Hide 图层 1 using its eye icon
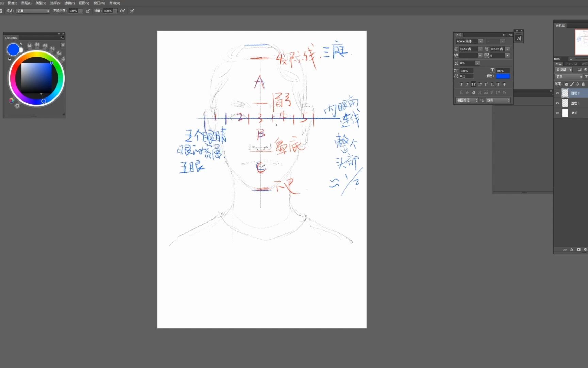 557,103
